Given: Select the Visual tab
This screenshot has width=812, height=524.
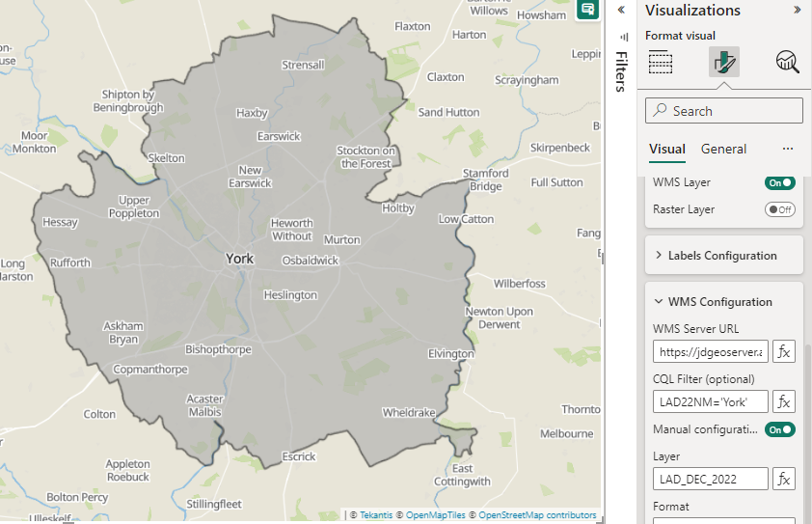Looking at the screenshot, I should pyautogui.click(x=666, y=149).
